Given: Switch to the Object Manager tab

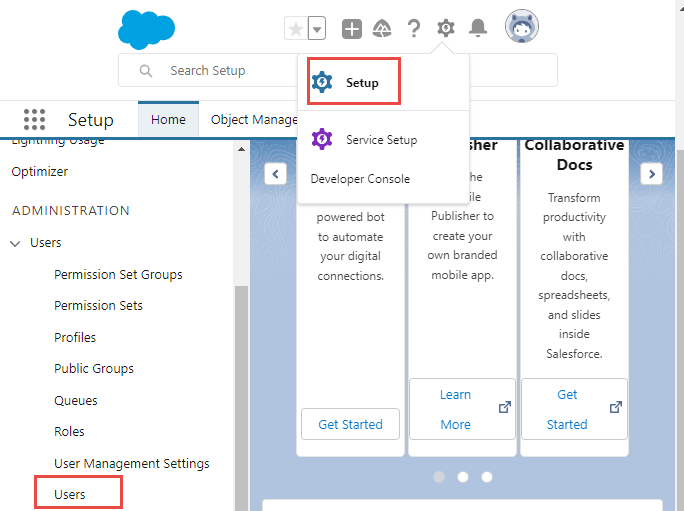Looking at the screenshot, I should tap(254, 120).
